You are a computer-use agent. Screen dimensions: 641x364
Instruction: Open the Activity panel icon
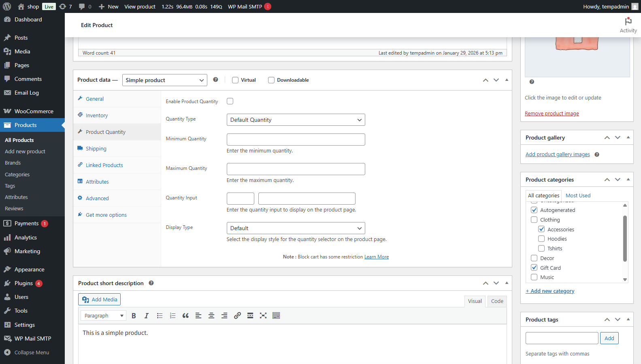[x=628, y=25]
